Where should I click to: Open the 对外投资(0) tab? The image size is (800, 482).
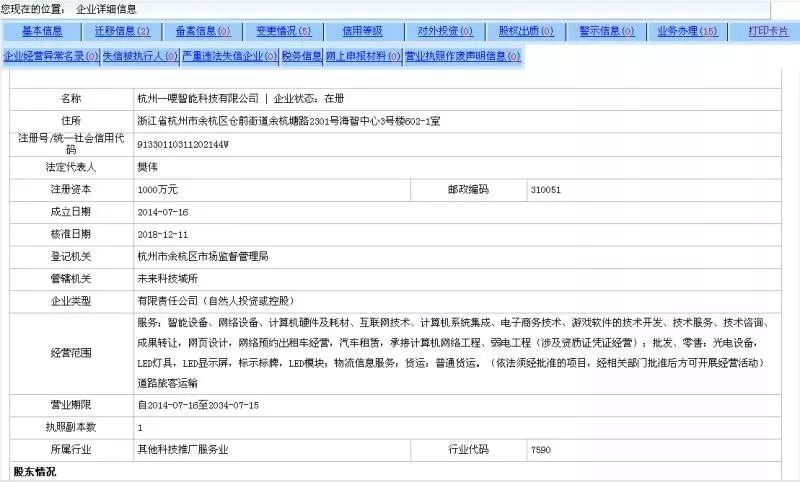click(x=445, y=31)
